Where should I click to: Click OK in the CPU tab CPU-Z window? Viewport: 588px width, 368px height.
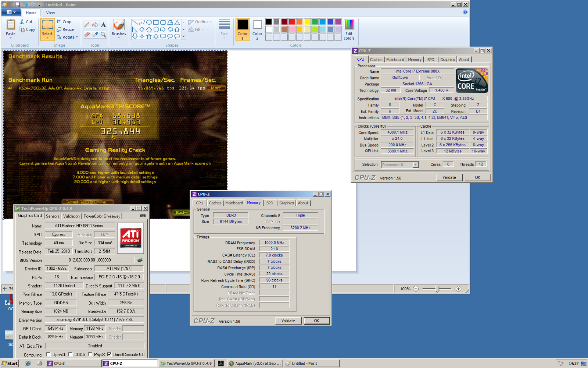tap(477, 177)
